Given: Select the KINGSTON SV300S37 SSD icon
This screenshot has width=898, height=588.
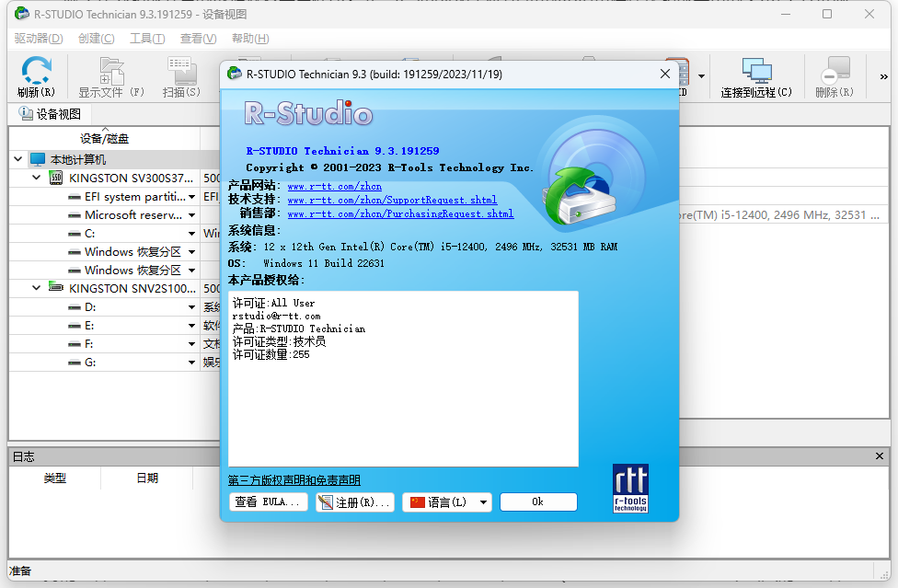Looking at the screenshot, I should click(x=56, y=178).
